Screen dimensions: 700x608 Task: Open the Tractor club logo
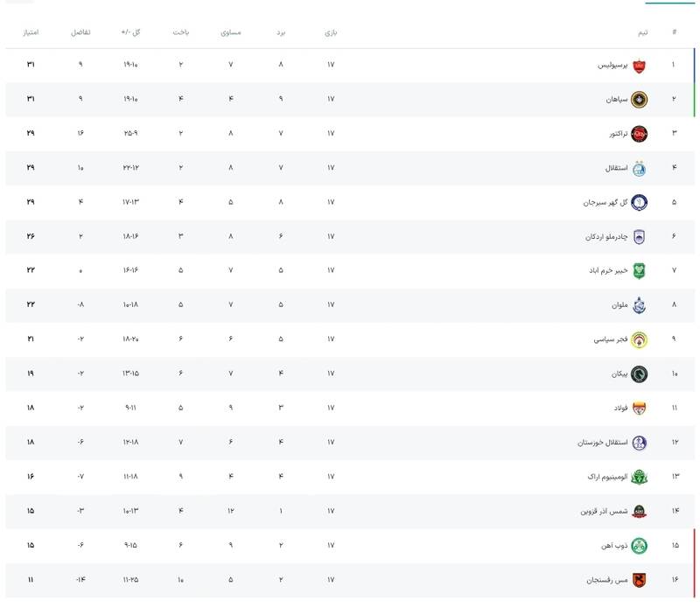639,134
